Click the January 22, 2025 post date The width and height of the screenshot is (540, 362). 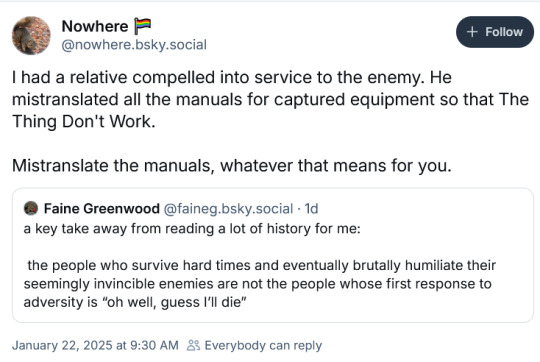coord(95,345)
